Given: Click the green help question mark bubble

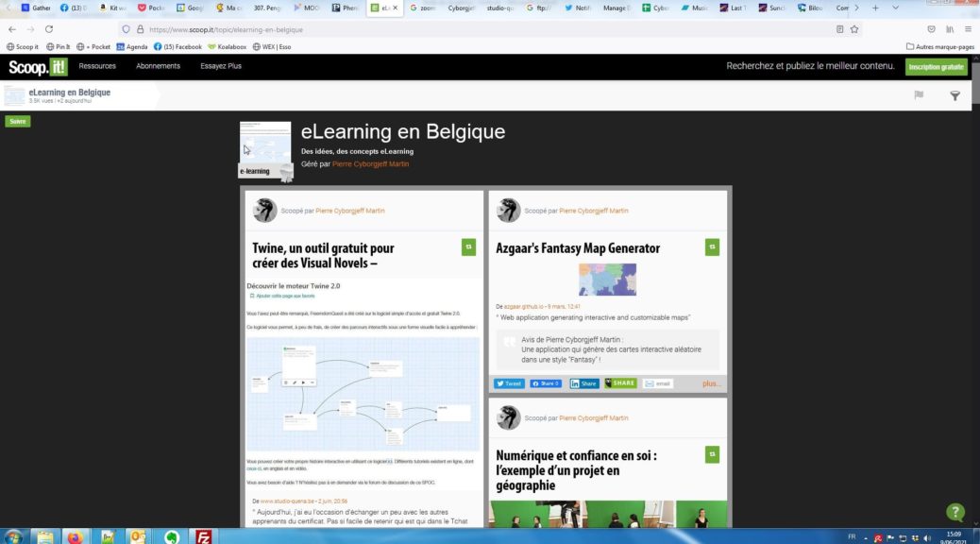Looking at the screenshot, I should point(955,512).
